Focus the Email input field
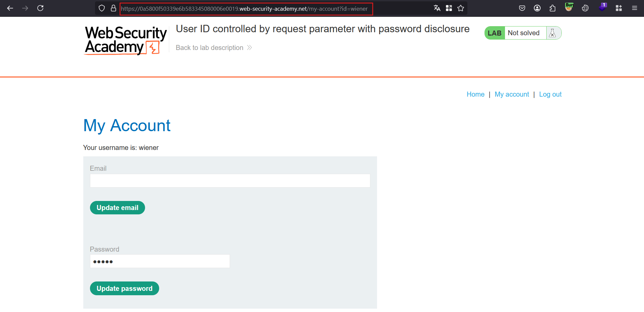The width and height of the screenshot is (644, 312). pos(230,180)
